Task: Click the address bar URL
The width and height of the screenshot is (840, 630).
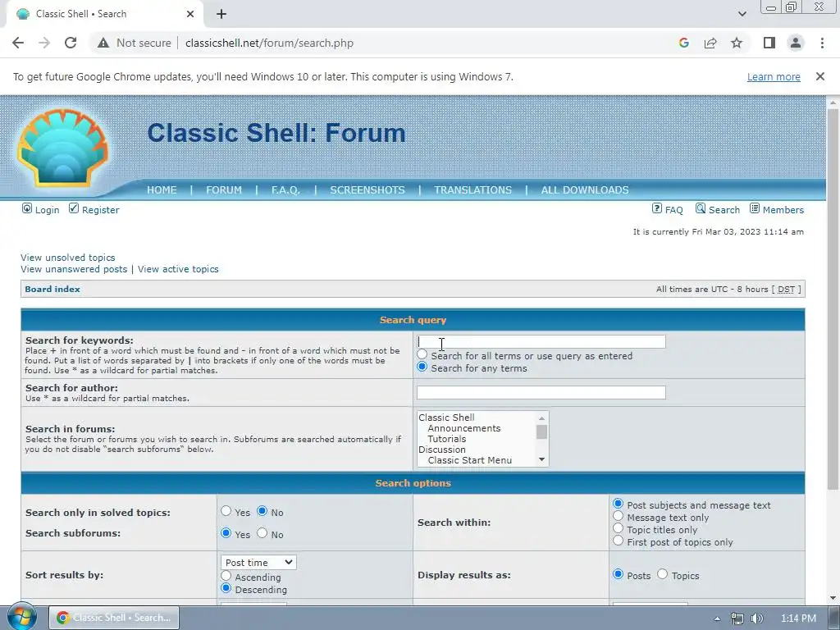Action: point(269,43)
